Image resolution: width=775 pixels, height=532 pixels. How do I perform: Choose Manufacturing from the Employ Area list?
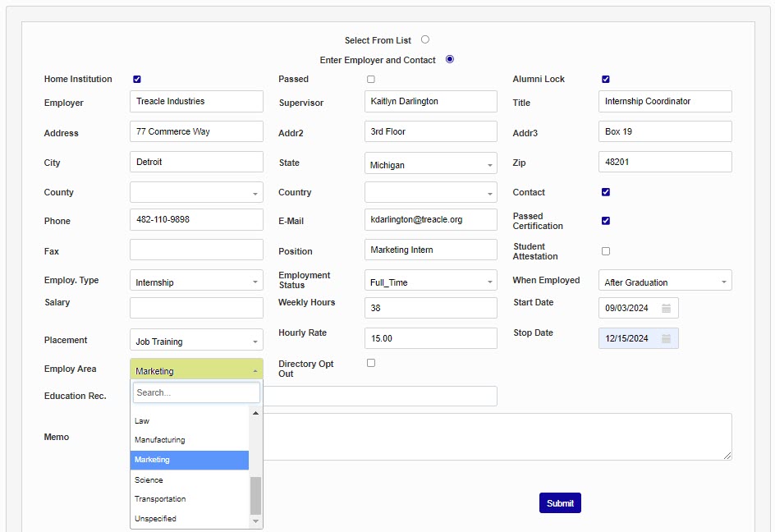(160, 440)
